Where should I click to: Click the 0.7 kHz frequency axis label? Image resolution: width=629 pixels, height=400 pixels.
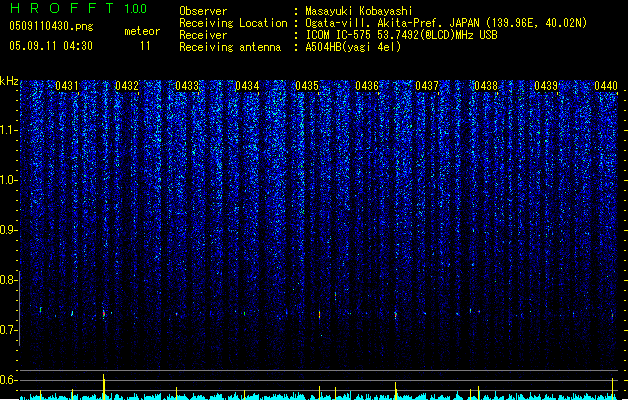[8, 330]
